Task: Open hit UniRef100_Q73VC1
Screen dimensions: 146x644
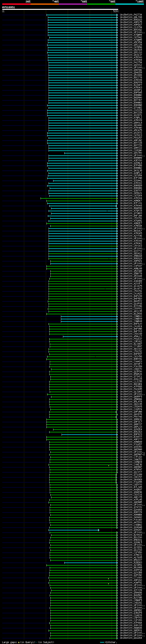Action: [131, 376]
